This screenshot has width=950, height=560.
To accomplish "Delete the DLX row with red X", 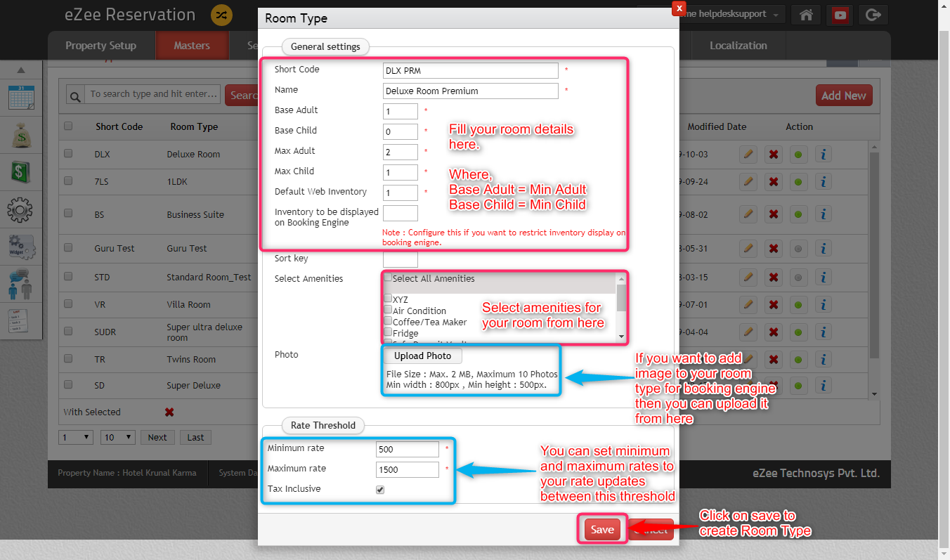I will 774,154.
